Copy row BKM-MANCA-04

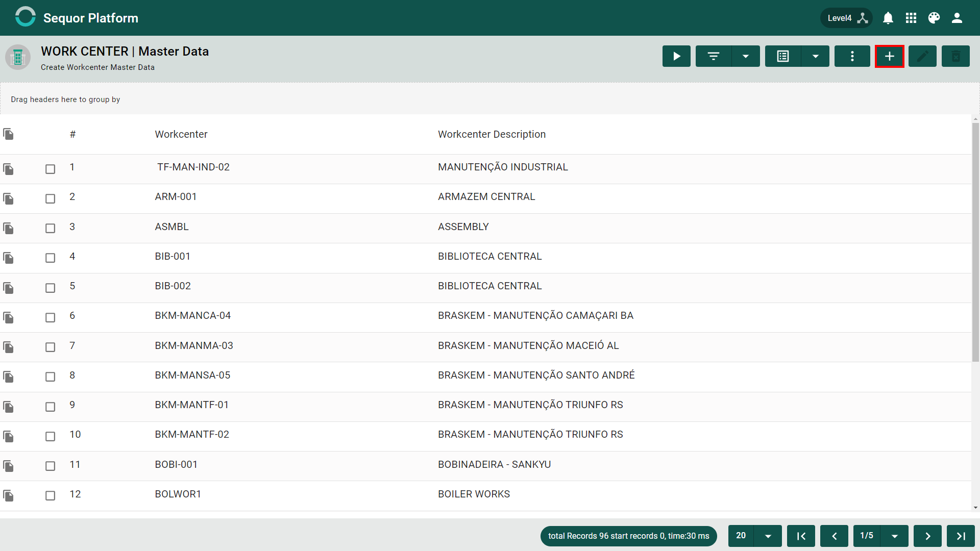(8, 317)
